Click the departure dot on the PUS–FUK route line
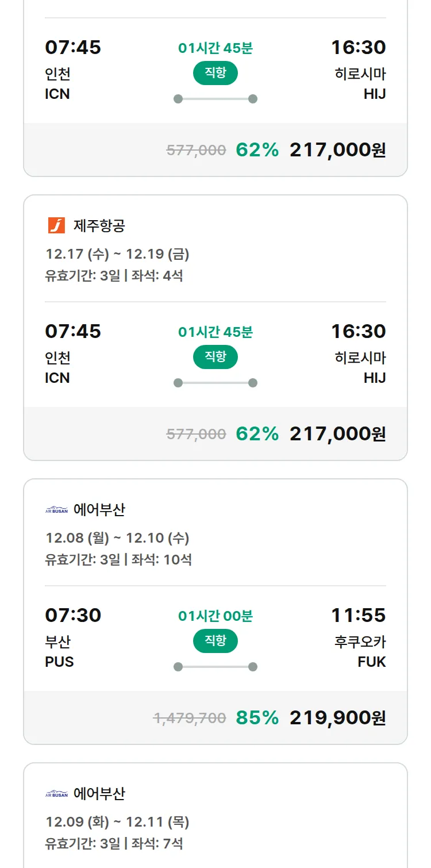 pyautogui.click(x=178, y=667)
